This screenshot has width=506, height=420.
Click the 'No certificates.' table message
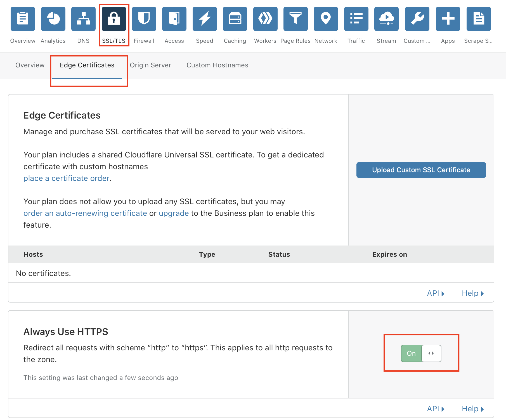pyautogui.click(x=43, y=273)
